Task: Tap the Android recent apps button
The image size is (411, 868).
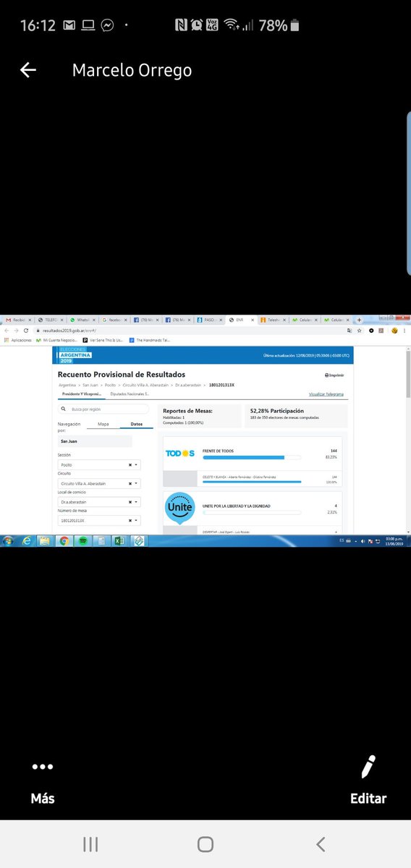Action: tap(90, 844)
